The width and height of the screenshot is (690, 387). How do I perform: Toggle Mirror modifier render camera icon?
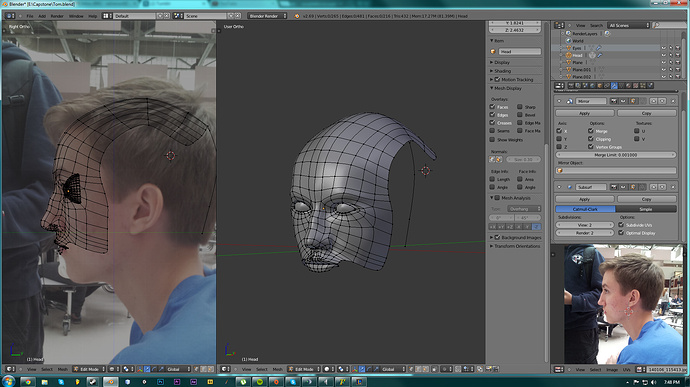[613, 101]
